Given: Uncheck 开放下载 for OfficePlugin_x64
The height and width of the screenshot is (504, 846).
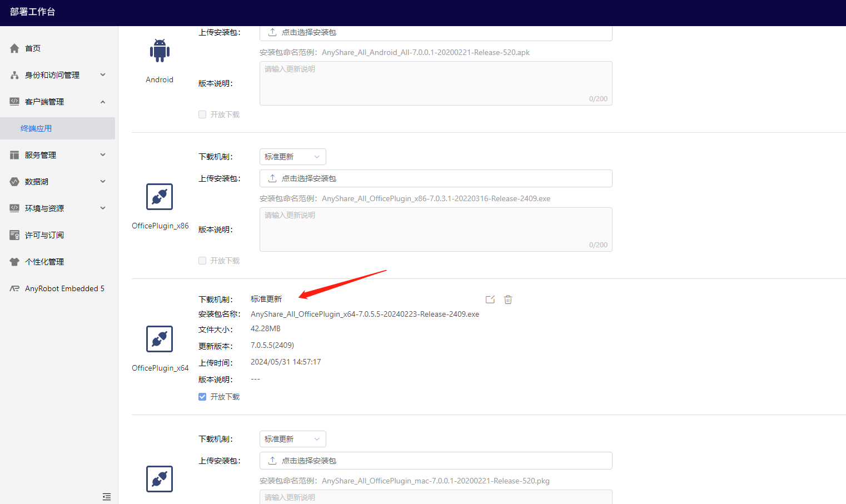Looking at the screenshot, I should pos(202,397).
